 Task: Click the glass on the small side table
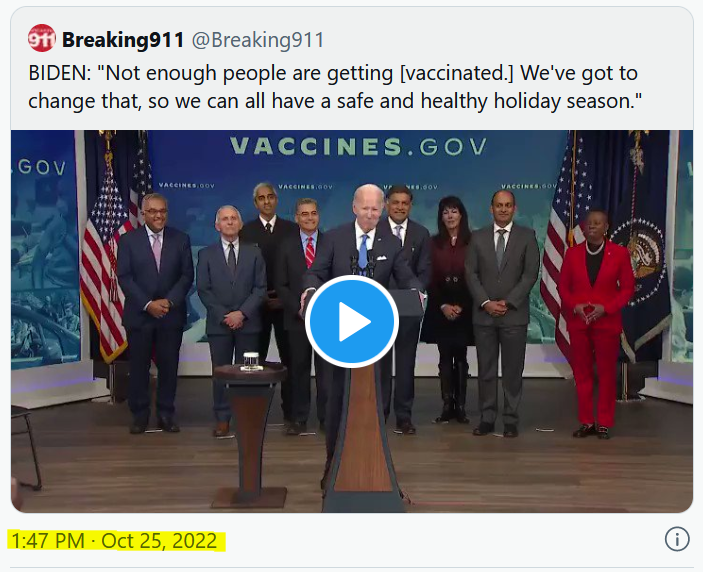pos(250,359)
